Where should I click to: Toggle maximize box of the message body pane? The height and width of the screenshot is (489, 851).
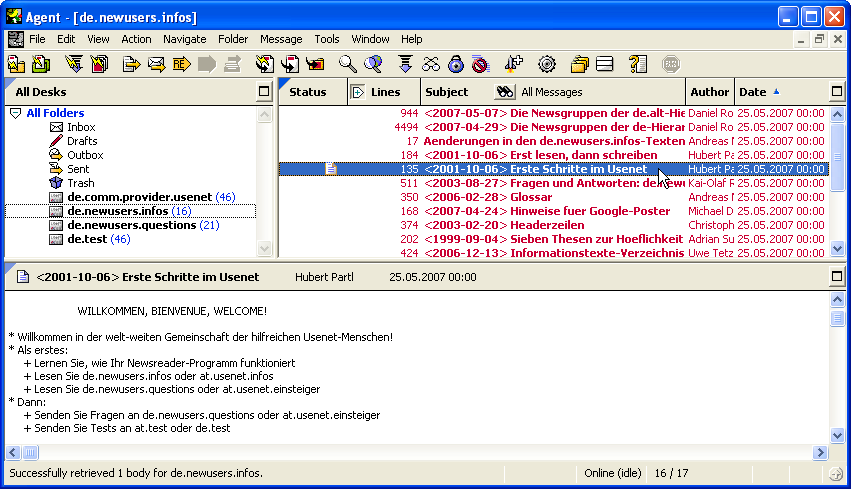836,276
